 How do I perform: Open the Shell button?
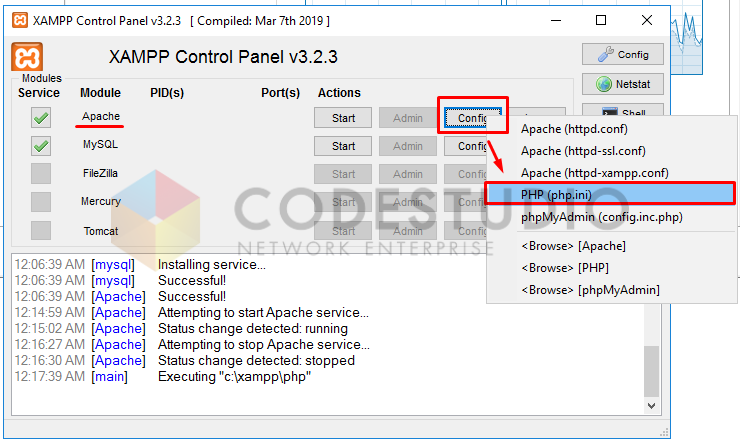[622, 110]
